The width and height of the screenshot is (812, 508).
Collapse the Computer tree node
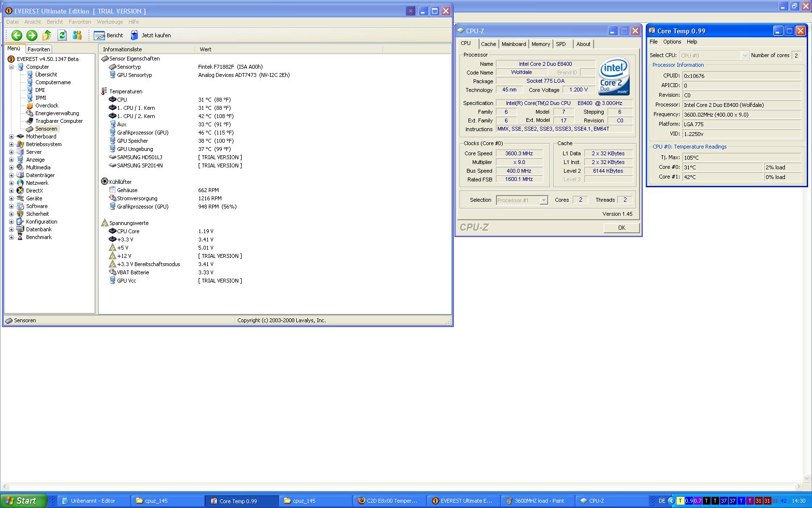[x=11, y=67]
